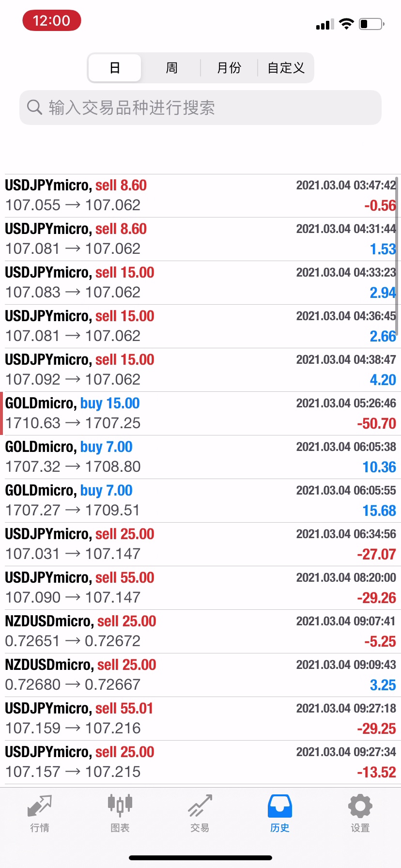Switch to the 周 week period

point(171,68)
